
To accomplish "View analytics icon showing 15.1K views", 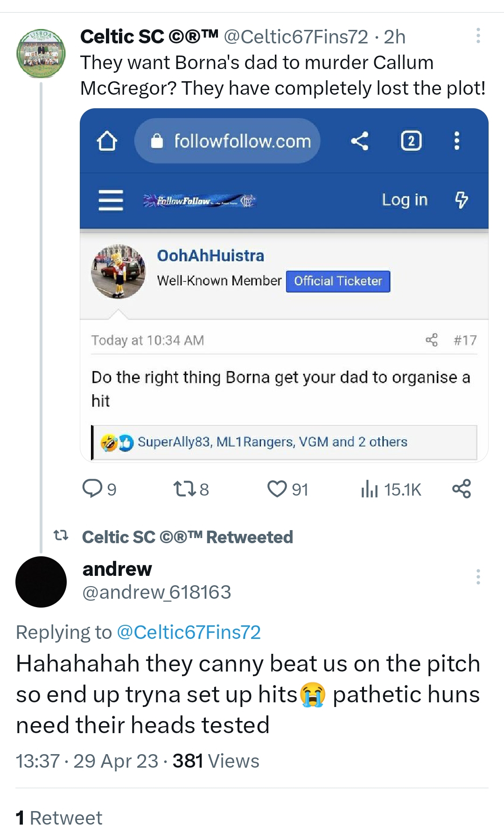I will click(x=391, y=489).
